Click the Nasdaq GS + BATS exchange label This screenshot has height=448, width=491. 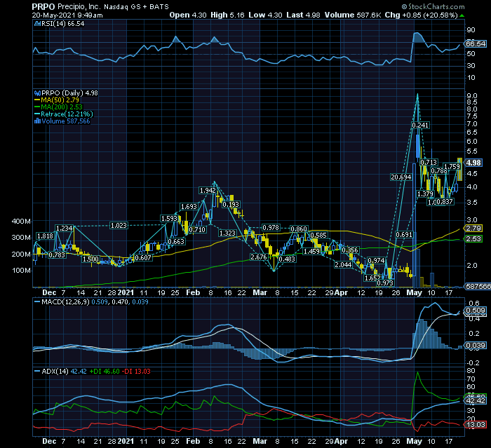coord(136,6)
